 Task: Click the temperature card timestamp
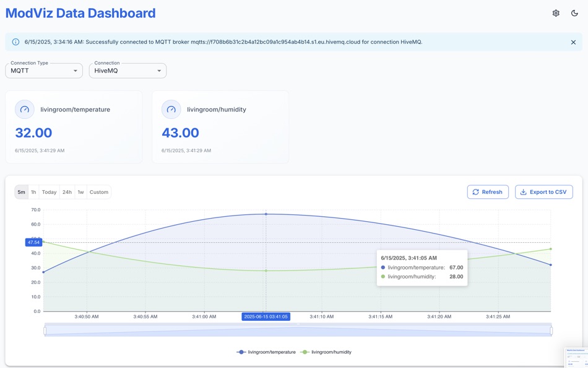pos(40,151)
